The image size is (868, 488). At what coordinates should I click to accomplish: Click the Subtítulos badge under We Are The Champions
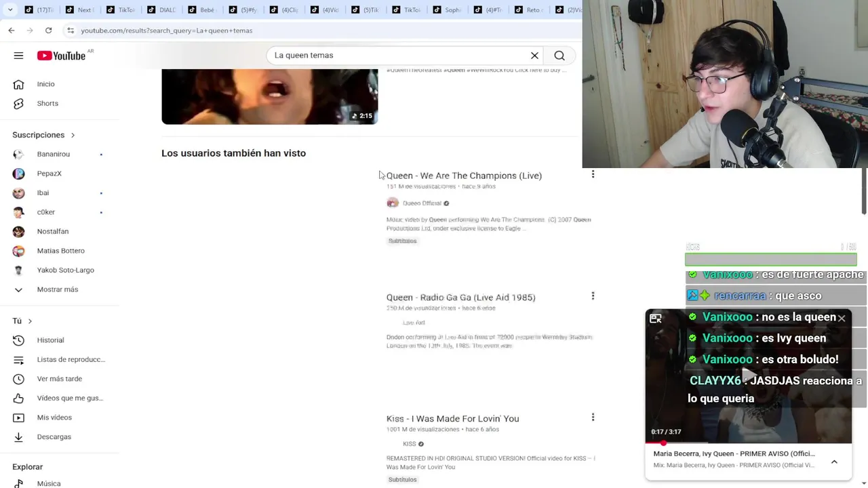402,241
